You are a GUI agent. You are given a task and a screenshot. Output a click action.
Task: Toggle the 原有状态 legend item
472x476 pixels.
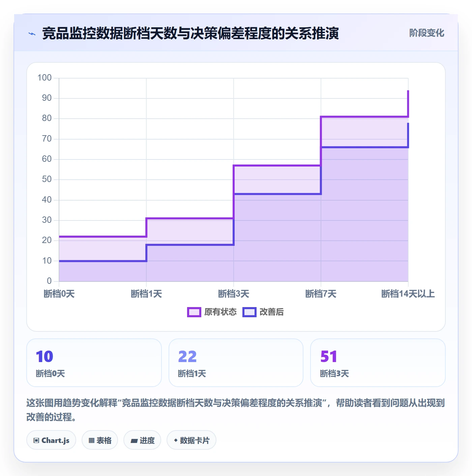pyautogui.click(x=212, y=312)
